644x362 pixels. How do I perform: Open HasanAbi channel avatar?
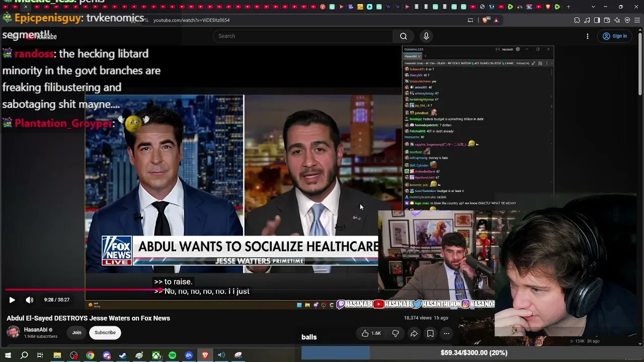point(13,332)
